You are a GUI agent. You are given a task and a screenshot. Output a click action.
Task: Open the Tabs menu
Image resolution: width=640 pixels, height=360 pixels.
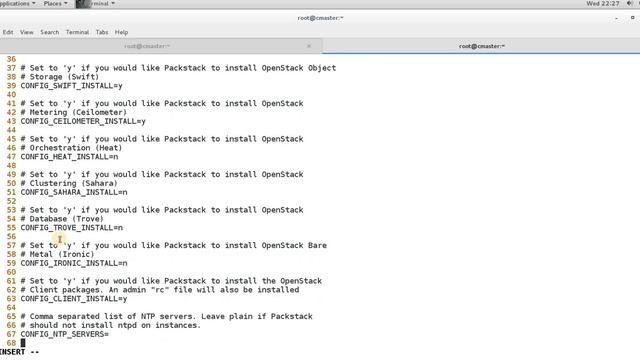tap(102, 32)
